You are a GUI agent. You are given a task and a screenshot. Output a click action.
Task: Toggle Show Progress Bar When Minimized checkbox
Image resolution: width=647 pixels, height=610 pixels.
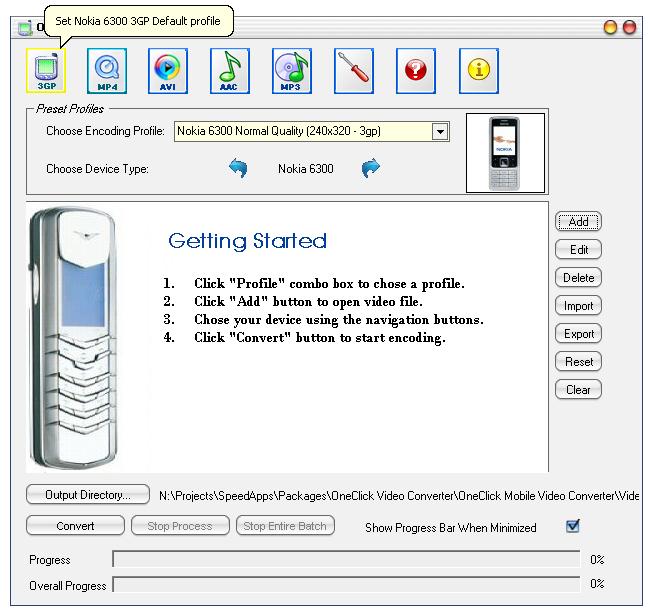click(x=573, y=526)
